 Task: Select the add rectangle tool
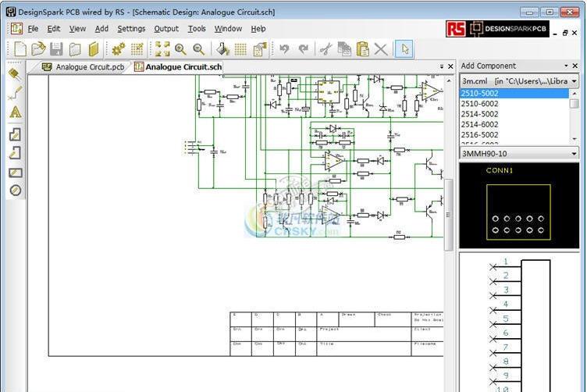pyautogui.click(x=15, y=173)
